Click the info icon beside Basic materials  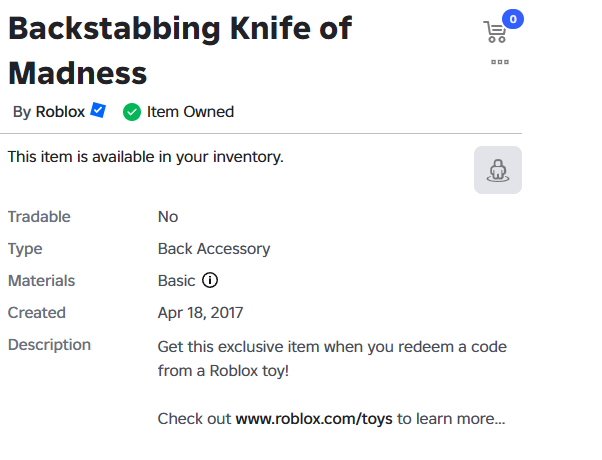pyautogui.click(x=210, y=281)
